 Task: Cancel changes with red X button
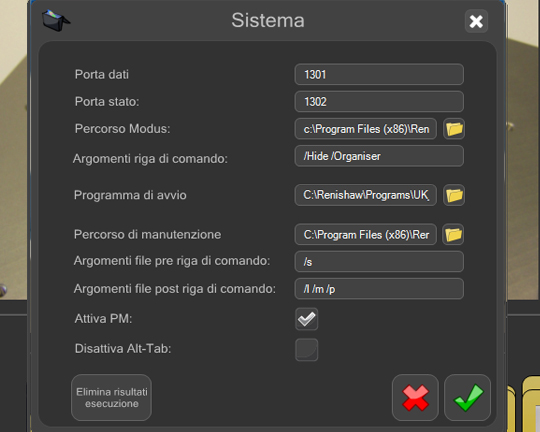pyautogui.click(x=415, y=398)
